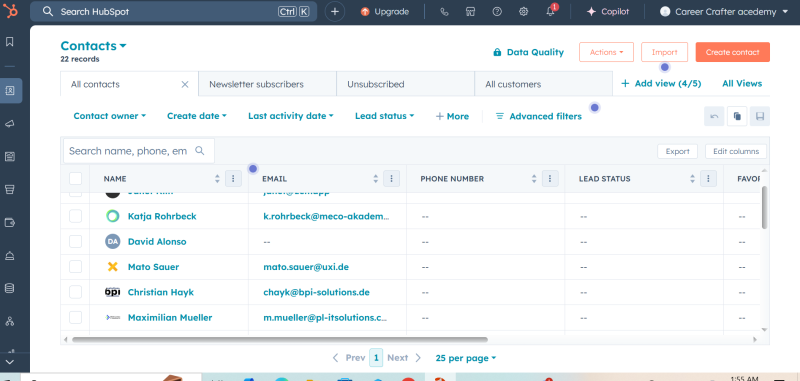The height and width of the screenshot is (381, 800).
Task: Open the plus quick-create button in top bar
Action: tap(335, 12)
